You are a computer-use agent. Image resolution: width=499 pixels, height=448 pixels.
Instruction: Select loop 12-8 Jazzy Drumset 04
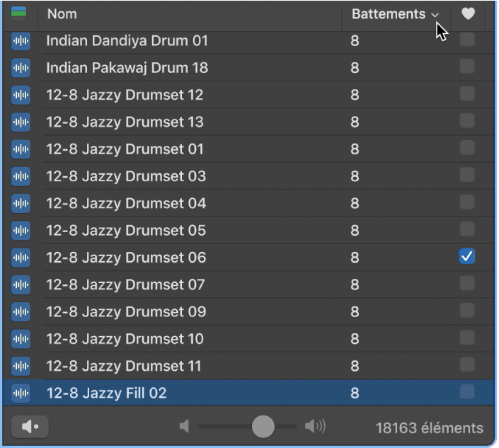[x=126, y=203]
